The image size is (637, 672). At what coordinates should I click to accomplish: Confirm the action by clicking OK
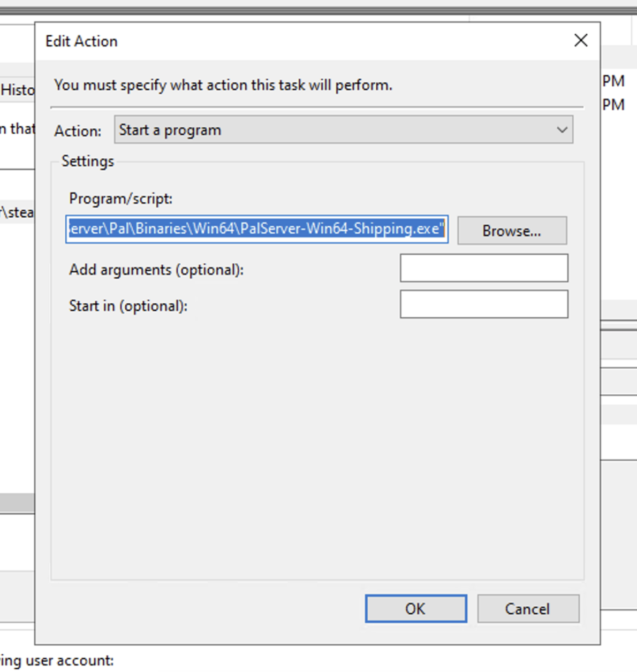415,608
